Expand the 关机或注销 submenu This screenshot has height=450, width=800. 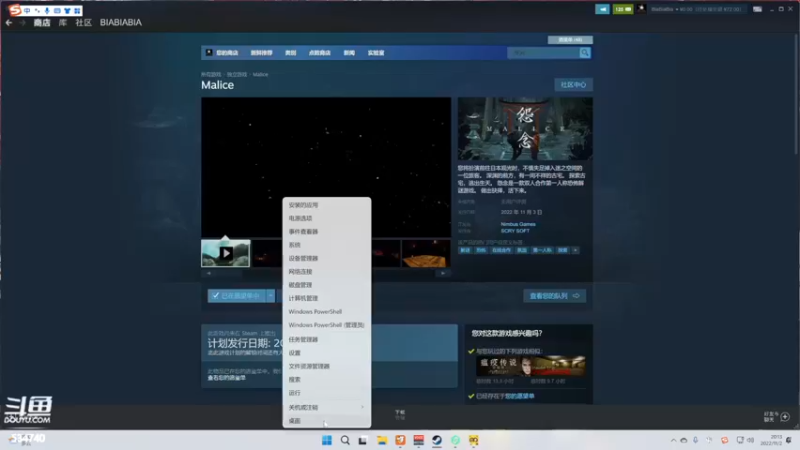click(327, 407)
